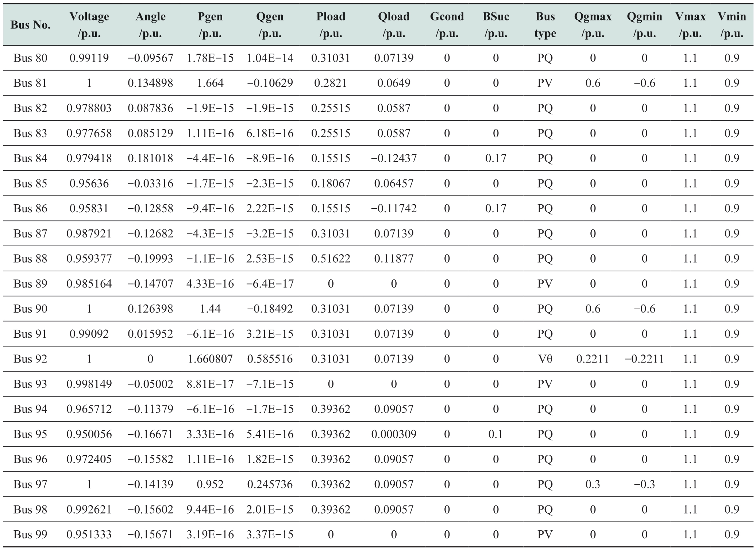Image resolution: width=756 pixels, height=550 pixels.
Task: Select the 'Bus 92' row label
Action: (30, 359)
